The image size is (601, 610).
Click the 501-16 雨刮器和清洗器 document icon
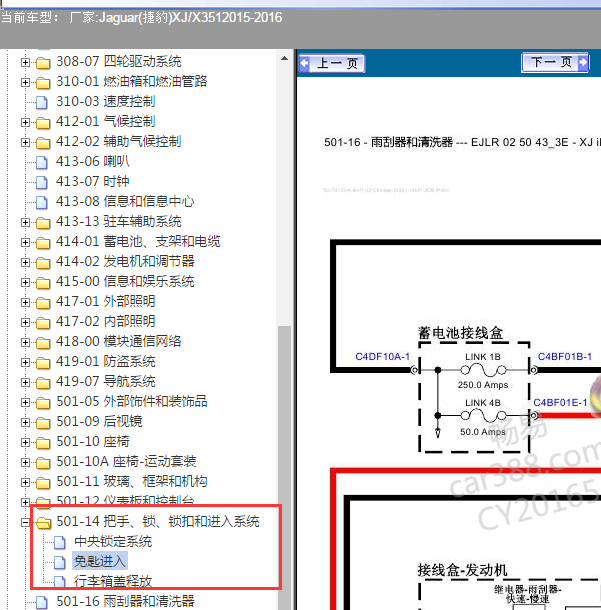[42, 602]
